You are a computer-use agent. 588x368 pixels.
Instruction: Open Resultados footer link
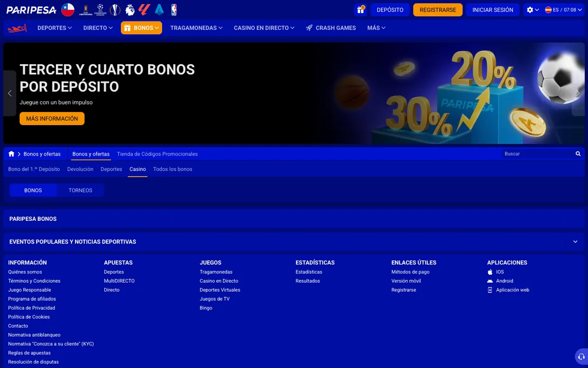pos(308,281)
